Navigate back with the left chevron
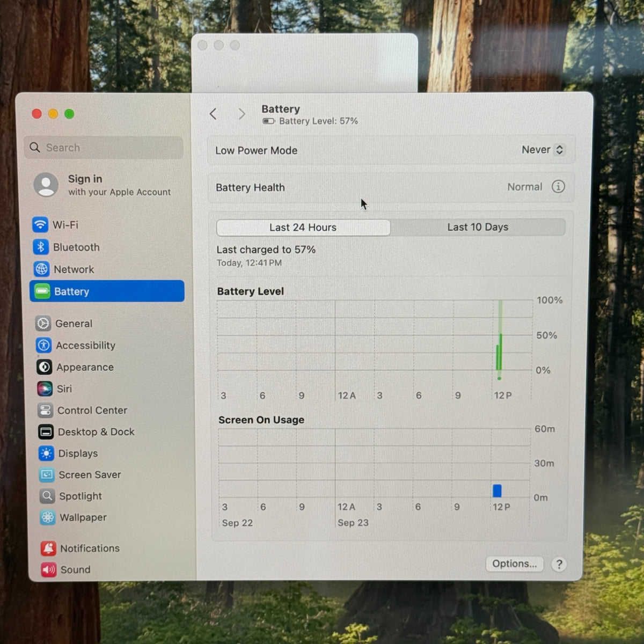Image resolution: width=644 pixels, height=644 pixels. (x=213, y=114)
